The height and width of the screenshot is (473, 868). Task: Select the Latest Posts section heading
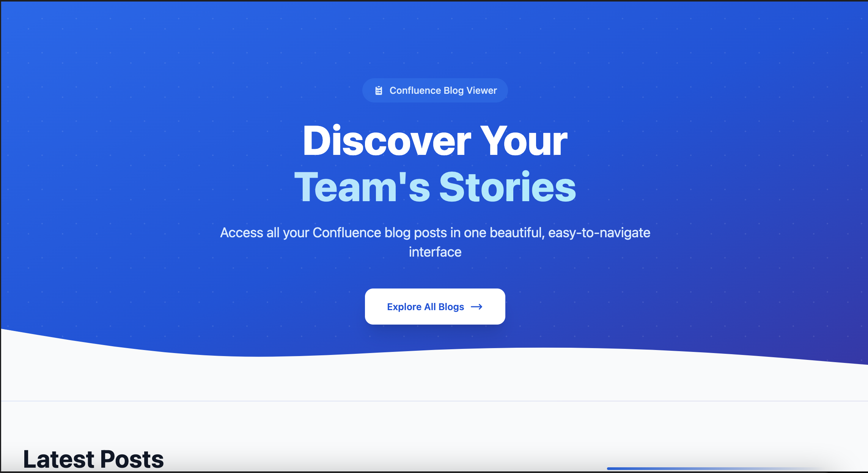[x=93, y=459]
